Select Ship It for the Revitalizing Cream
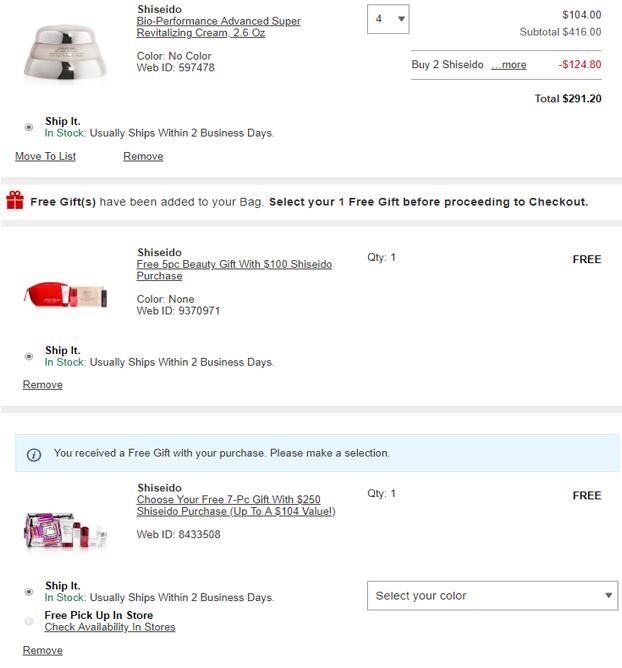 [29, 127]
